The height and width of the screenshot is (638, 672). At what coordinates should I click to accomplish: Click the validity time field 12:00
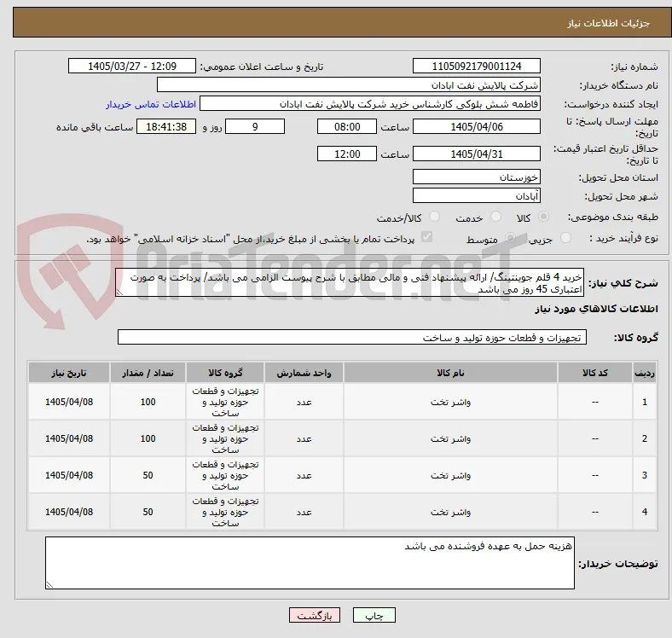pos(347,154)
